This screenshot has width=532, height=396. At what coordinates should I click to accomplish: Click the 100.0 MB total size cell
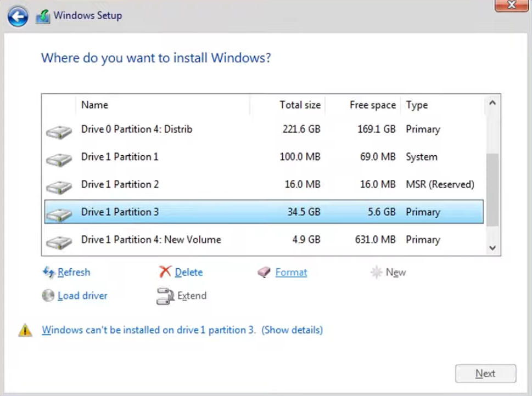pyautogui.click(x=300, y=157)
